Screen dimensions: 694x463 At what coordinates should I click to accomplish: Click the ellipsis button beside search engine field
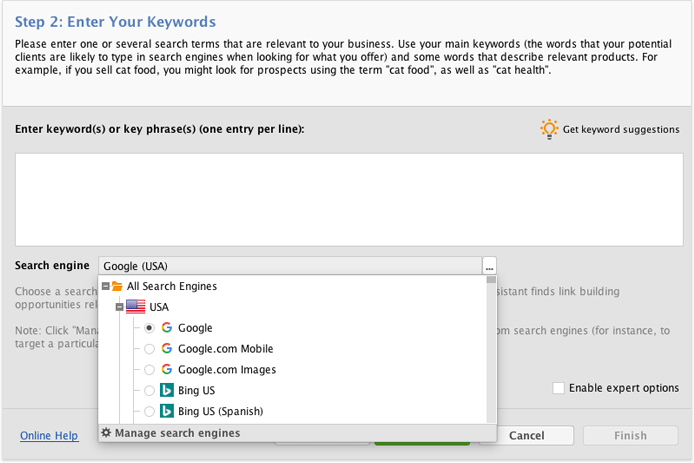click(x=489, y=266)
